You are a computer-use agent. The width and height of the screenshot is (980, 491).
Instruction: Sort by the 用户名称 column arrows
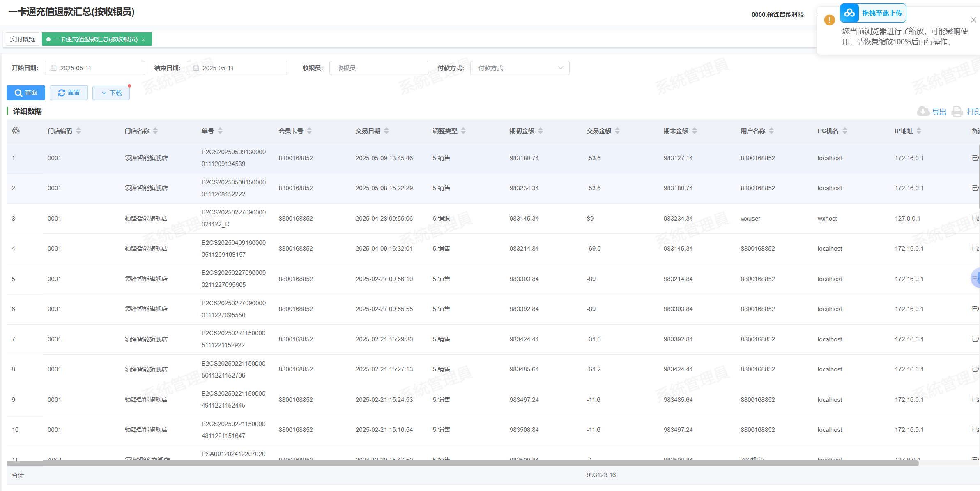pos(771,131)
